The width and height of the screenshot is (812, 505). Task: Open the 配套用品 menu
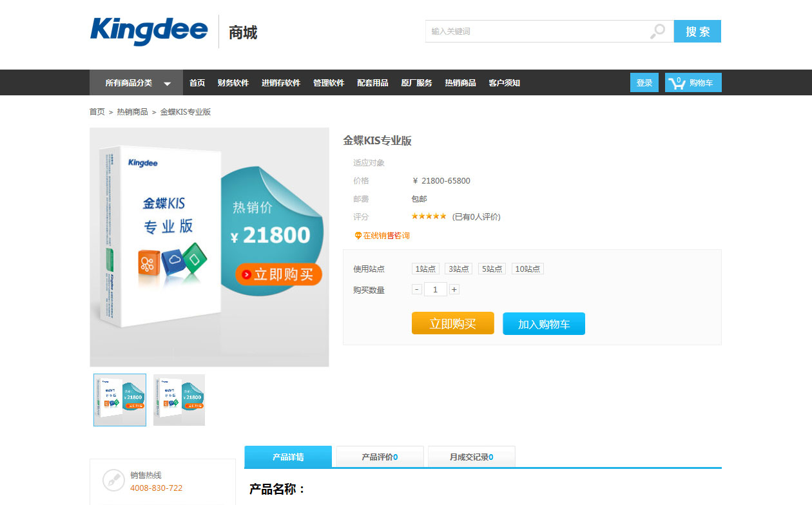point(372,82)
